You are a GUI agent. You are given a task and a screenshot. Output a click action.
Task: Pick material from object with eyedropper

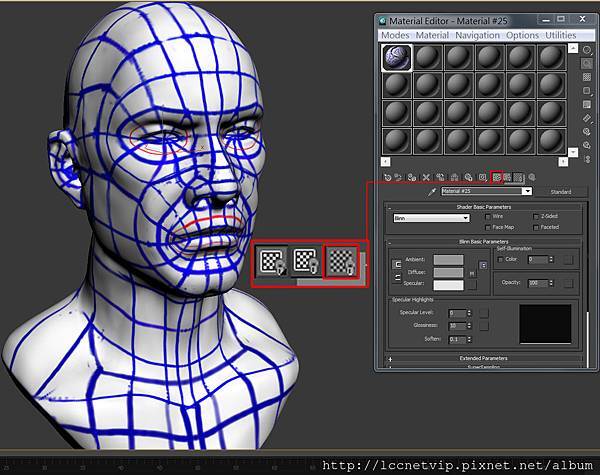coord(432,191)
